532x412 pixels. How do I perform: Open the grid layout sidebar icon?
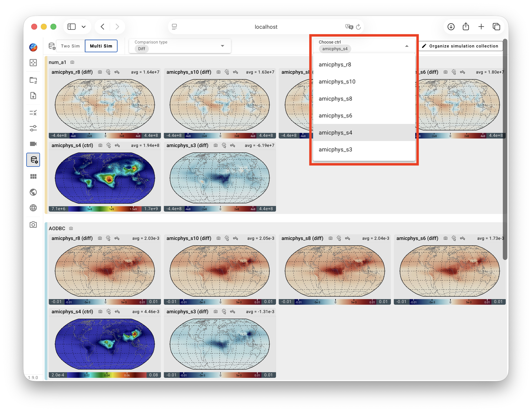coord(33,176)
